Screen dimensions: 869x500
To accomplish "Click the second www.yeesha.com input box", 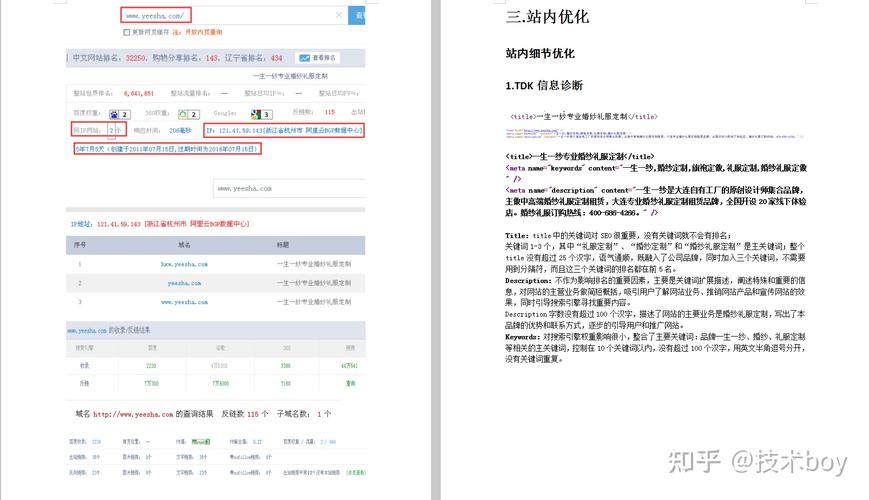I will [289, 188].
